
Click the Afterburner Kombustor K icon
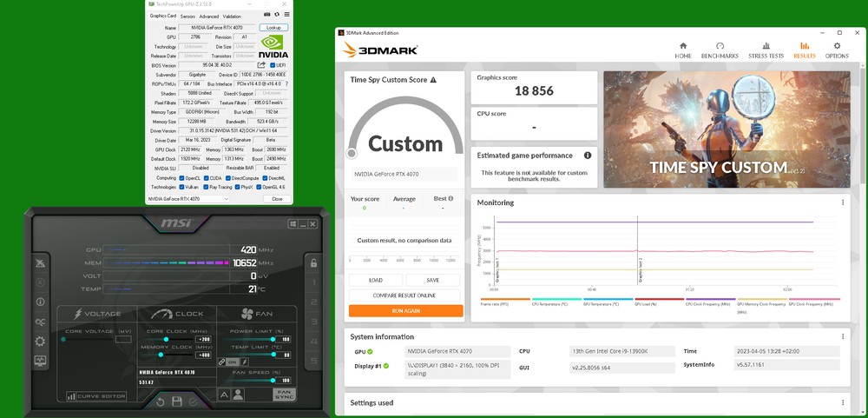click(41, 282)
